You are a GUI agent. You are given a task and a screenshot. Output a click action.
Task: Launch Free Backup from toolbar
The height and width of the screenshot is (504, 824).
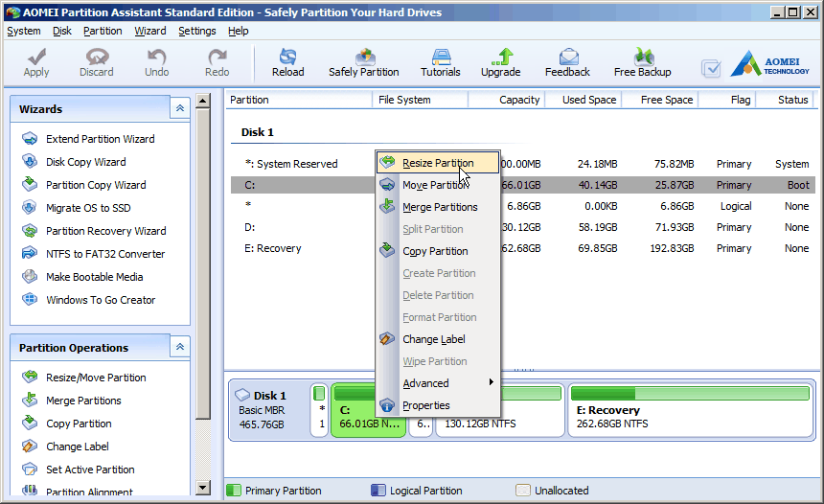pos(642,63)
